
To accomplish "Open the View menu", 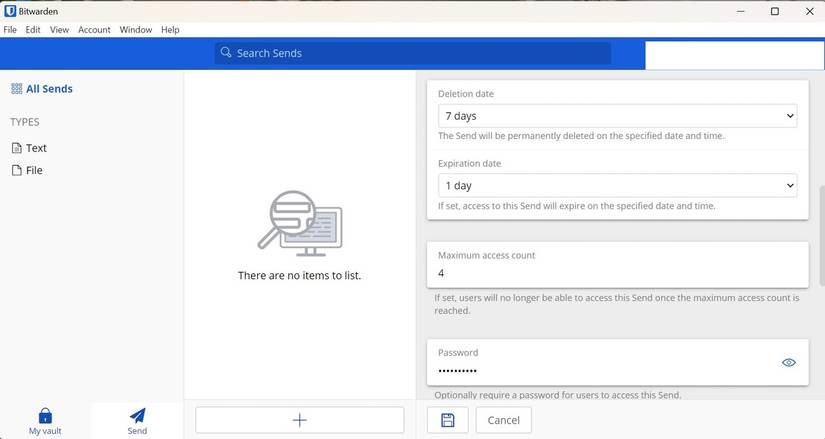I will tap(59, 30).
